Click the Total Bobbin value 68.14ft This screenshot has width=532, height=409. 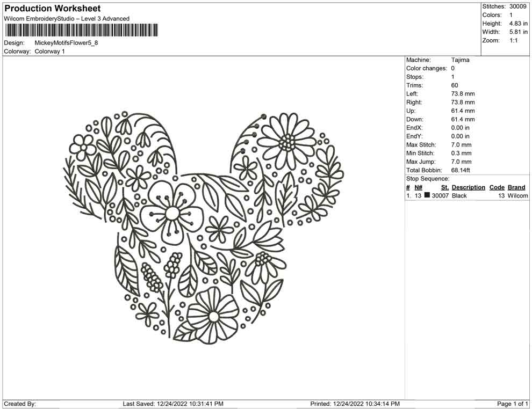461,170
